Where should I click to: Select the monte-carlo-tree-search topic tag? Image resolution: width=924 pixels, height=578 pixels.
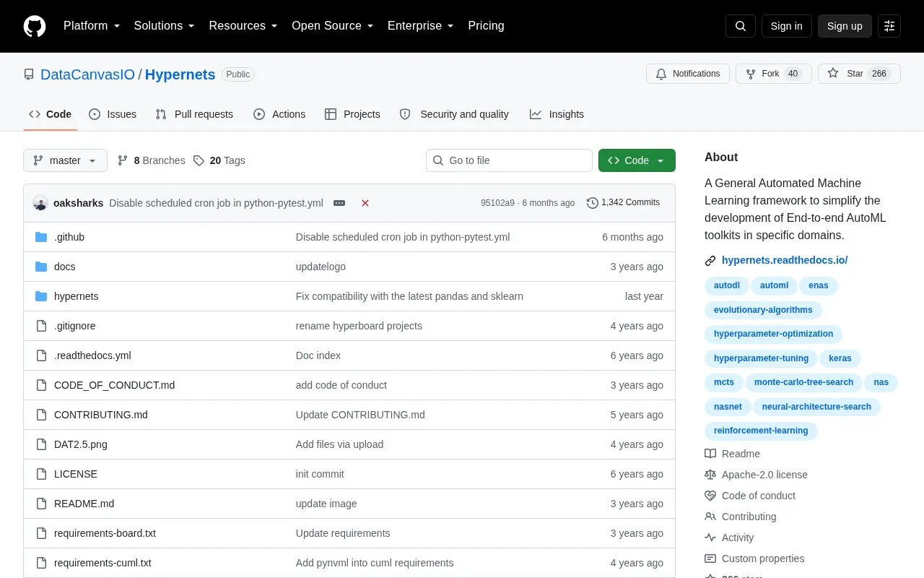click(x=803, y=382)
